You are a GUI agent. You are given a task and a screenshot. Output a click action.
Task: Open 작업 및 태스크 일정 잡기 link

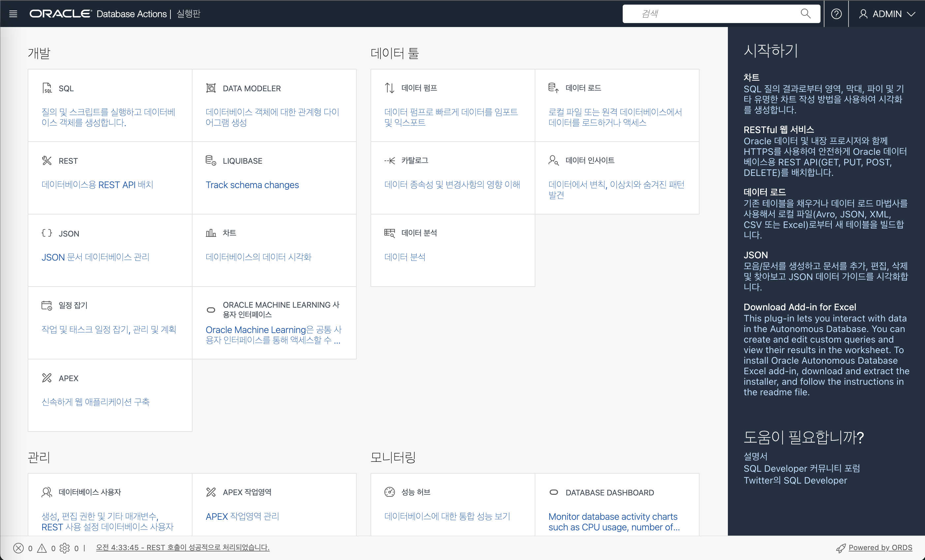(108, 329)
